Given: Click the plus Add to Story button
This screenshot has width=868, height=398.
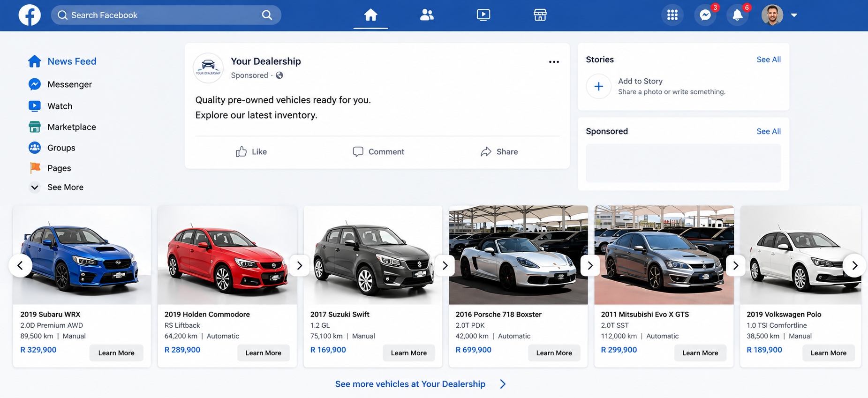Looking at the screenshot, I should pyautogui.click(x=598, y=86).
